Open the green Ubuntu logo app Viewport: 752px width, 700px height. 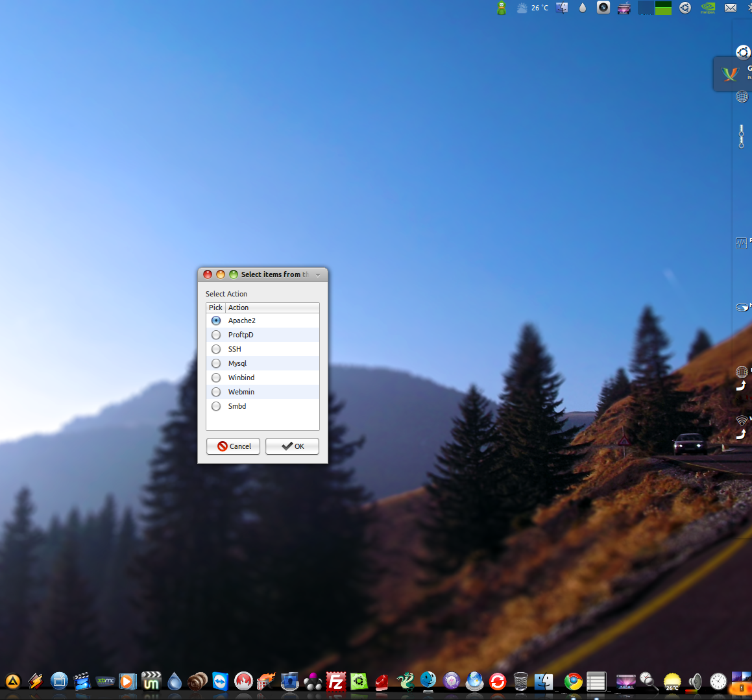click(359, 681)
